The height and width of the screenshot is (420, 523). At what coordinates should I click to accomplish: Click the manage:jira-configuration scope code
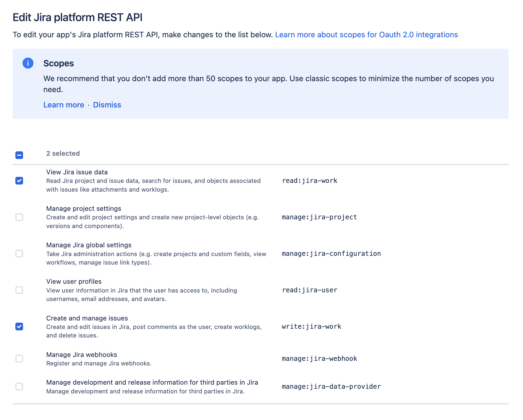331,254
